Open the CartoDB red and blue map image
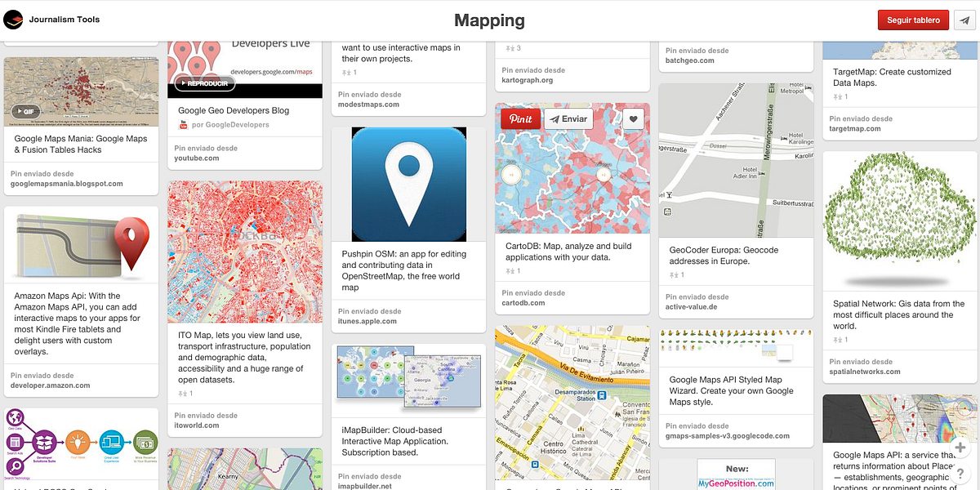Screen dimensions: 980x490 pos(572,167)
